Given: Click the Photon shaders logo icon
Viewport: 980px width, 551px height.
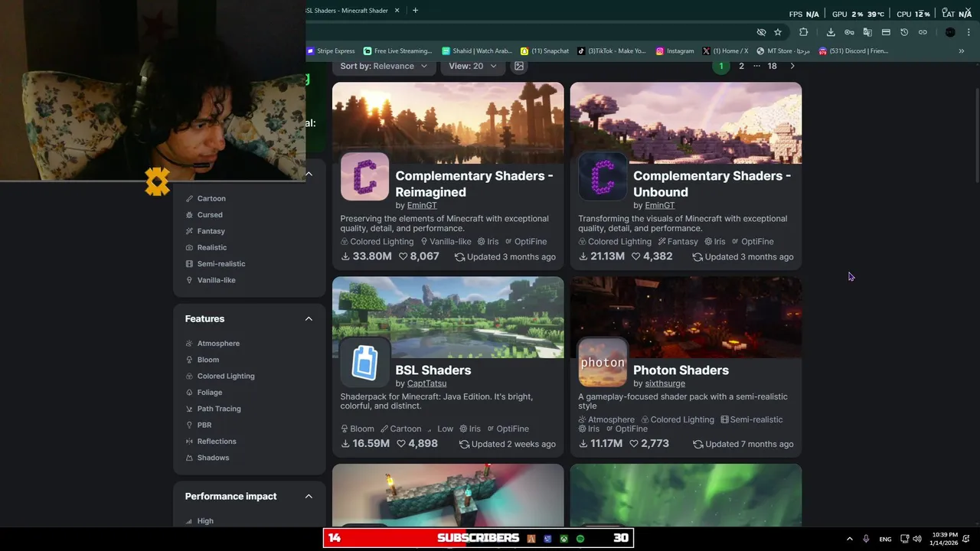Looking at the screenshot, I should point(603,362).
